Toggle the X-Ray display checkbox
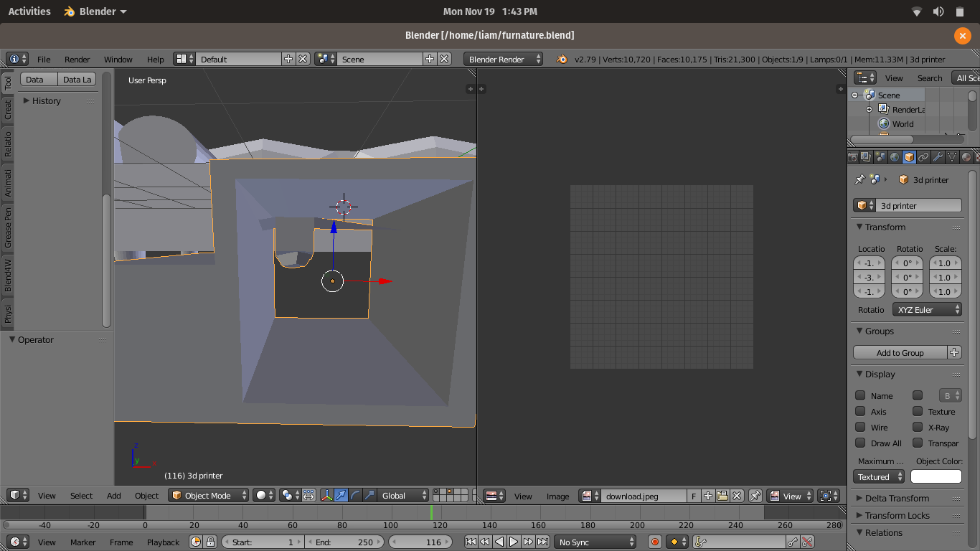This screenshot has height=551, width=980. coord(918,427)
